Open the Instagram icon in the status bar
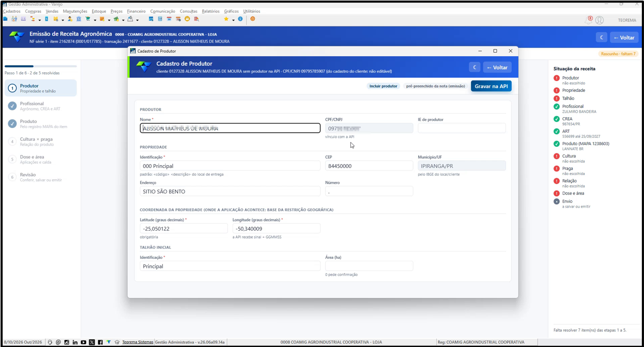Screen dimensions: 644x347 (67, 342)
